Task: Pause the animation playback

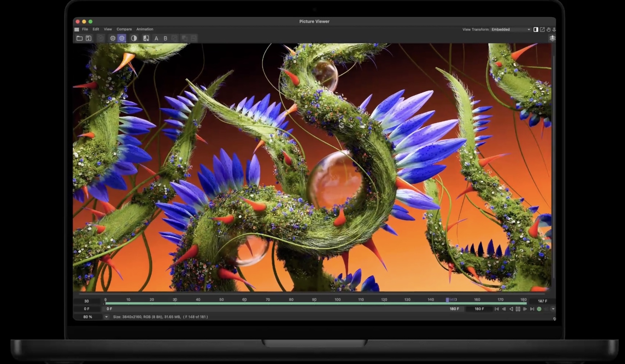Action: [x=518, y=309]
